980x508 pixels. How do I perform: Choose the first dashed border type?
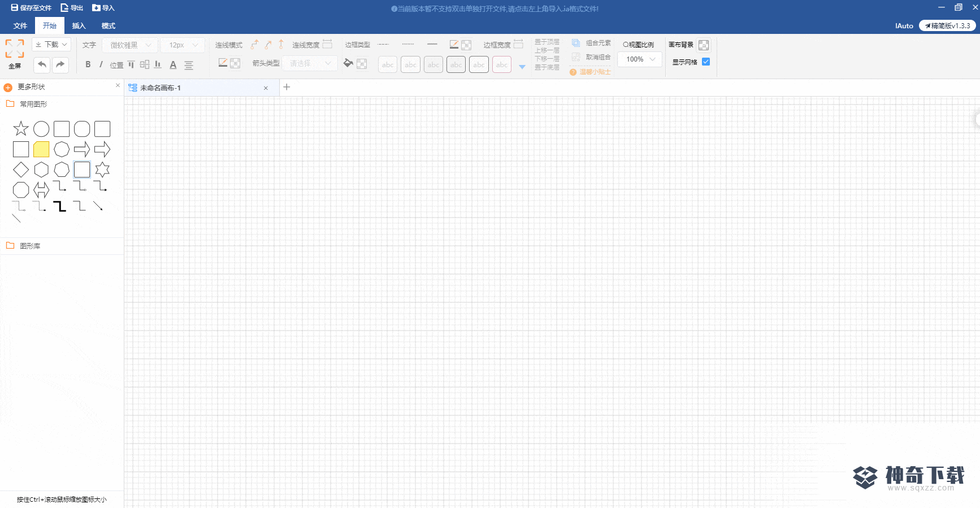(383, 44)
